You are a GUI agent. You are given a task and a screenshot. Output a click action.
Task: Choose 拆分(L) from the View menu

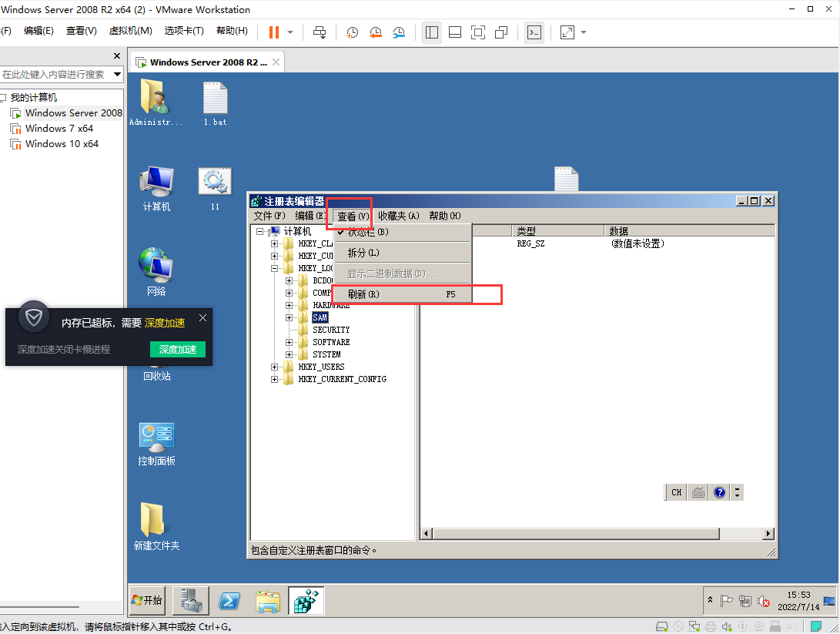pos(403,253)
